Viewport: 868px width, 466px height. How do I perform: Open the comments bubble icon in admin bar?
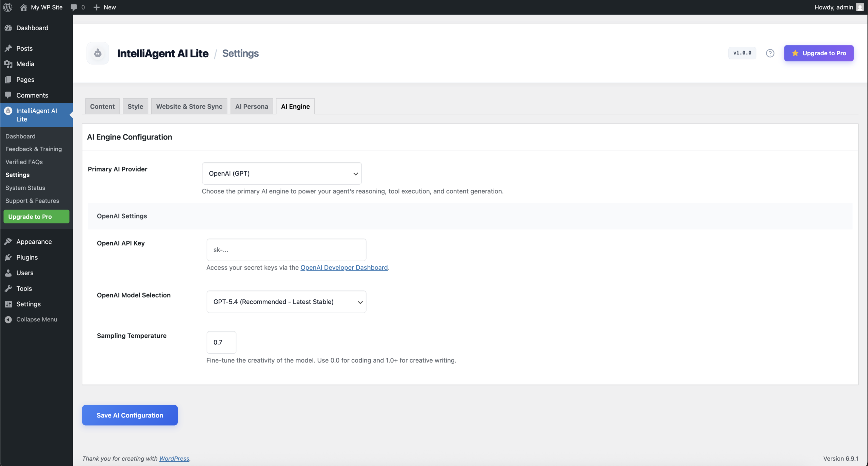point(74,7)
